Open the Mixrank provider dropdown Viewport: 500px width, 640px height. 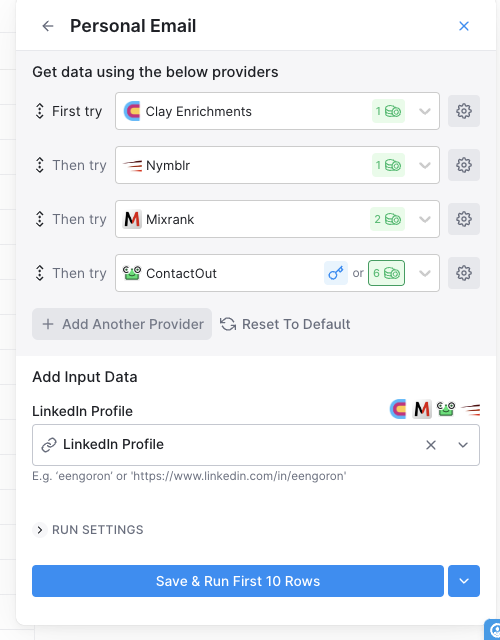pyautogui.click(x=424, y=219)
